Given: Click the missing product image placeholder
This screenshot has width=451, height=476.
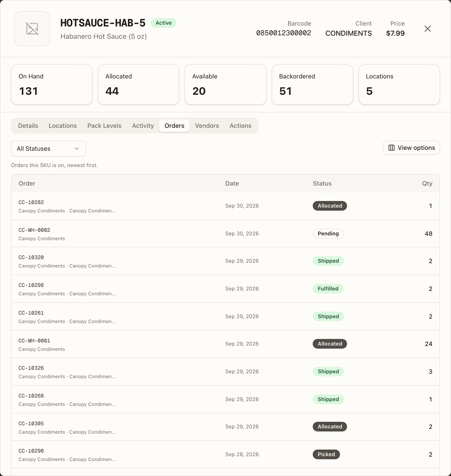Looking at the screenshot, I should click(32, 29).
